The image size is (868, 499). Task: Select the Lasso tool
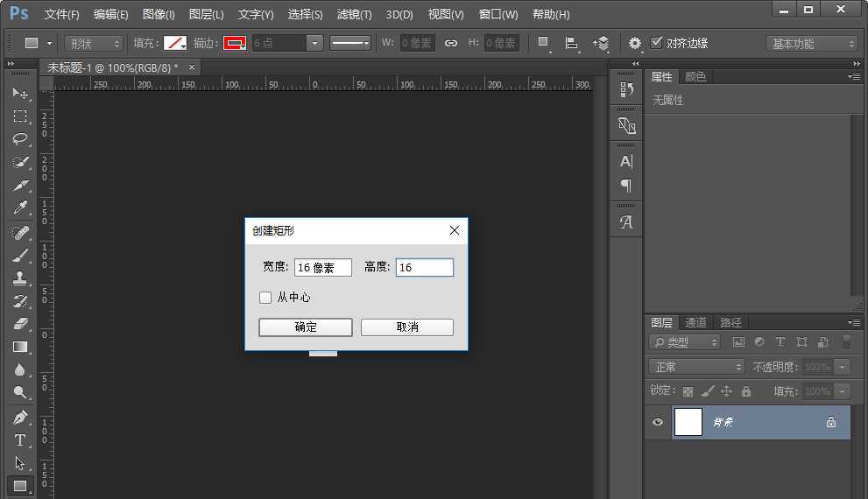(20, 139)
